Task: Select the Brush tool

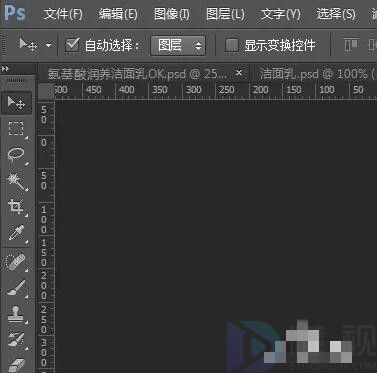Action: click(16, 288)
